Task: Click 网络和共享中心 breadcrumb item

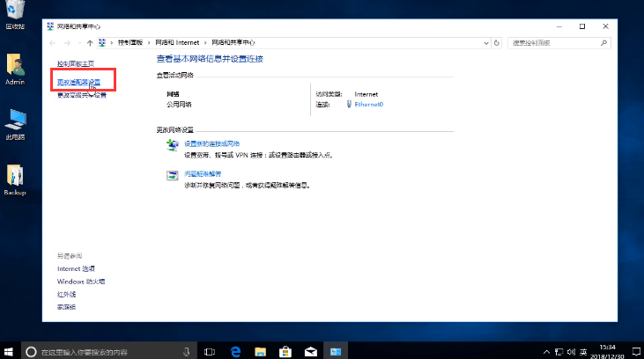Action: pyautogui.click(x=233, y=42)
